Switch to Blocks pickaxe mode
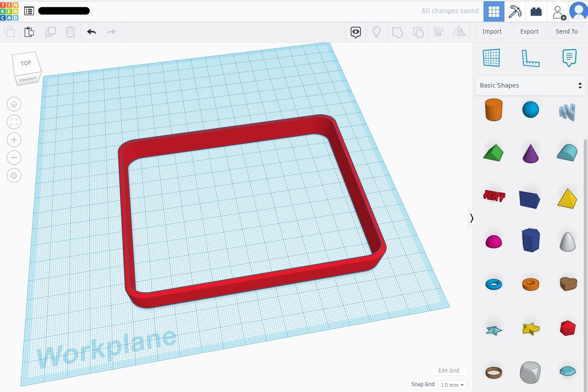 pos(515,11)
